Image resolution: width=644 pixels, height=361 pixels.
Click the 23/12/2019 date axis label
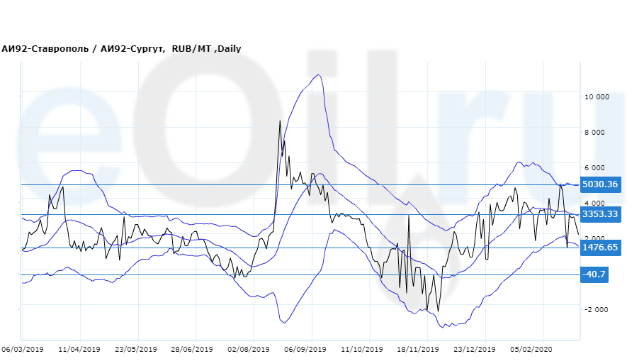475,350
